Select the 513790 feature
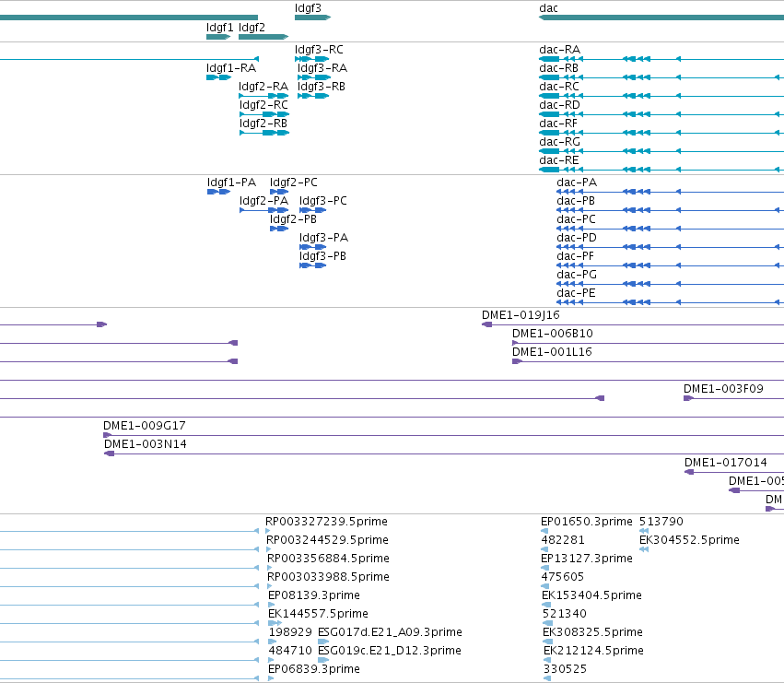This screenshot has width=784, height=683. (x=644, y=531)
